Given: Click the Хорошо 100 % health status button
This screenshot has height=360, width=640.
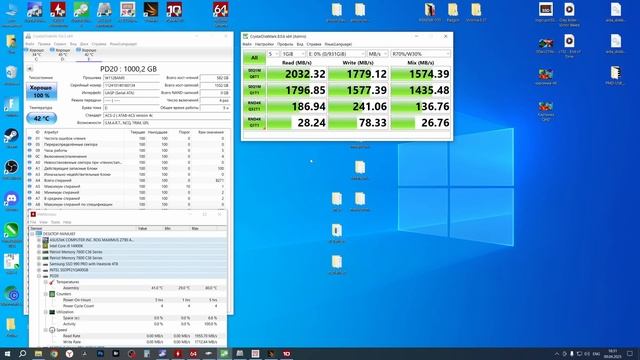Looking at the screenshot, I should [42, 91].
